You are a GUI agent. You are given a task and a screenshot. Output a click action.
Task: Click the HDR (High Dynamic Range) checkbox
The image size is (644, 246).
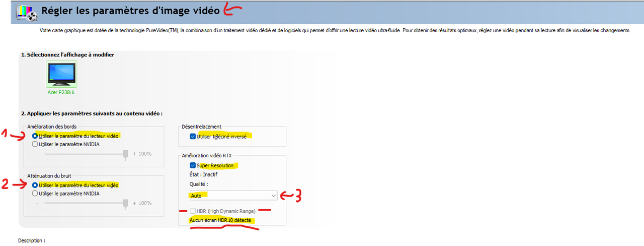tap(193, 211)
